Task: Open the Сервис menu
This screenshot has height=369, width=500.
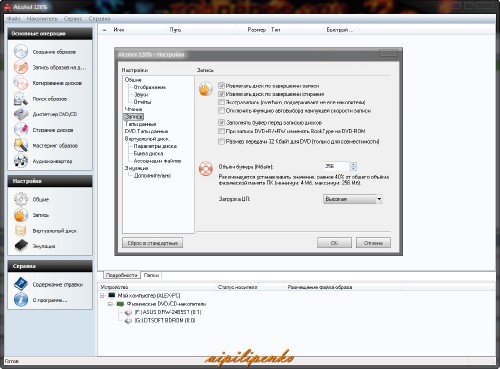Action: point(73,19)
